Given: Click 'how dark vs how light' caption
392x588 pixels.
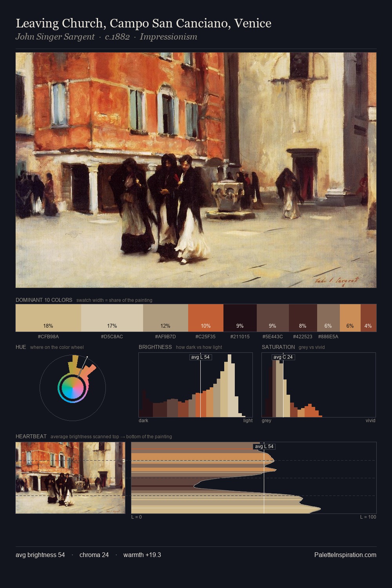Looking at the screenshot, I should coord(199,347).
